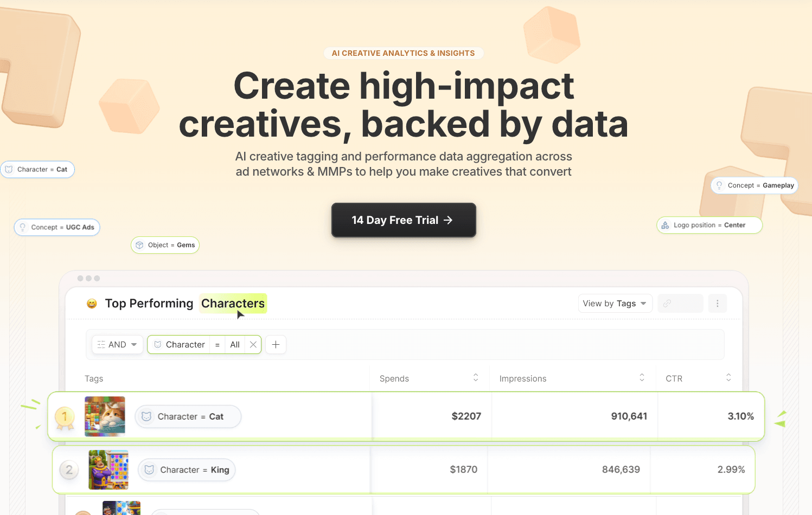Select the Character = Cat tag in row one
This screenshot has height=515, width=812.
coord(188,417)
